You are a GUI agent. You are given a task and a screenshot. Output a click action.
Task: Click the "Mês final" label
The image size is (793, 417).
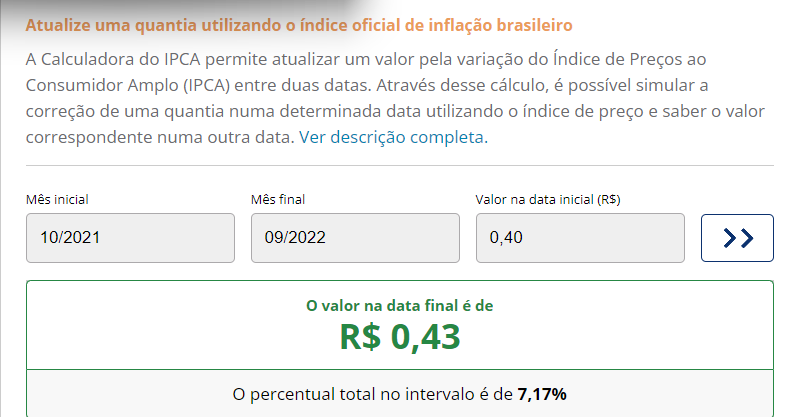coord(283,200)
